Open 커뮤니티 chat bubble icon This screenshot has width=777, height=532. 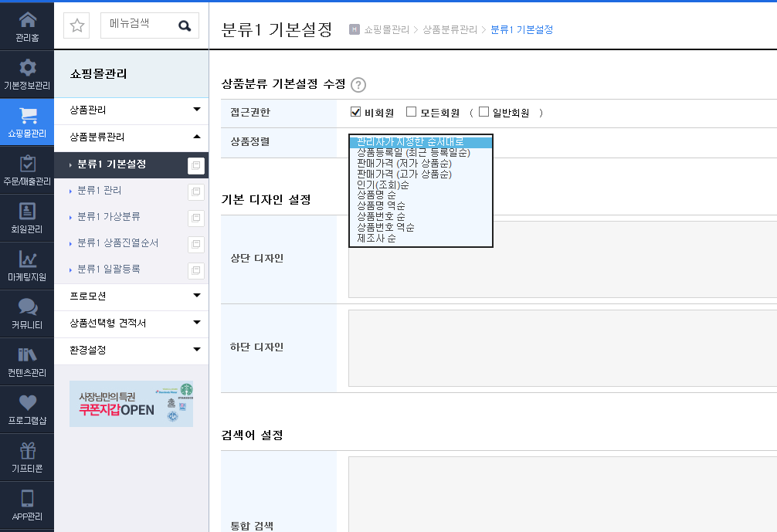pyautogui.click(x=27, y=307)
